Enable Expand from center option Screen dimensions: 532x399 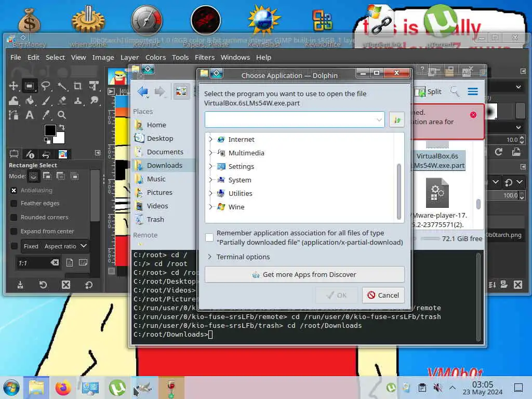click(x=14, y=231)
